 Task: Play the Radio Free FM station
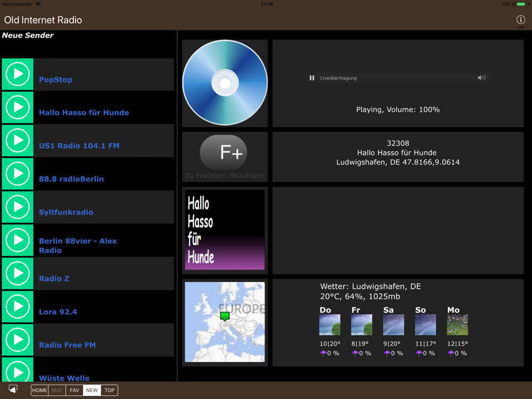pyautogui.click(x=18, y=340)
